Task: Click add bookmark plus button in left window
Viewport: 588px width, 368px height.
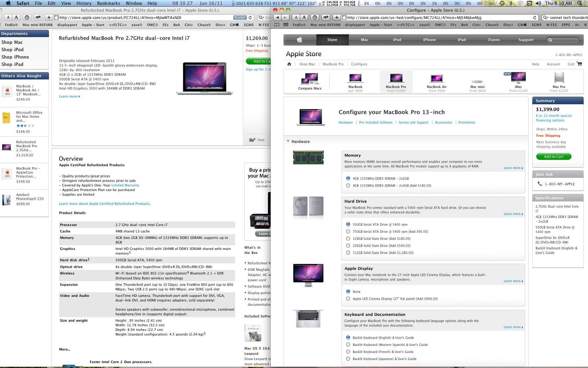Action: [x=49, y=17]
